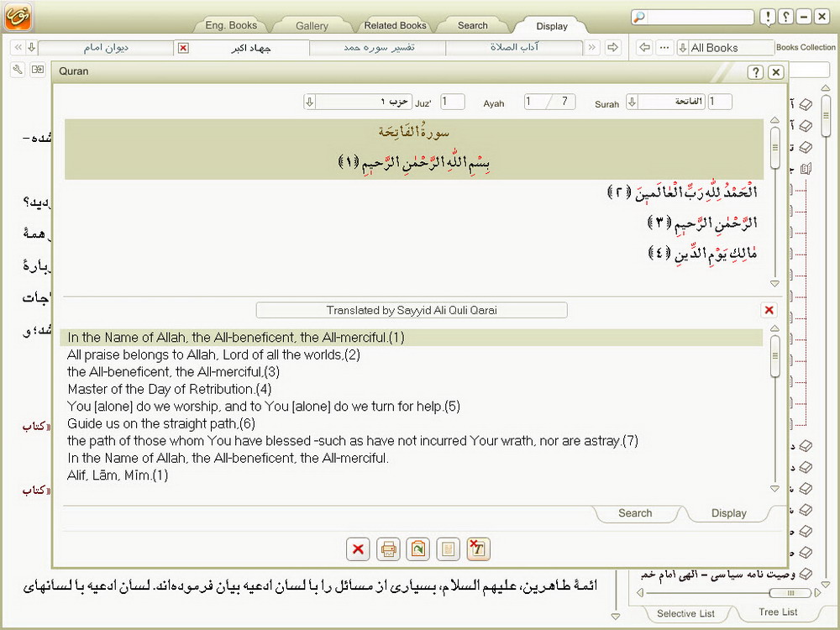Click the clipboard green arrow icon
Screen dimensions: 840x630
[417, 549]
